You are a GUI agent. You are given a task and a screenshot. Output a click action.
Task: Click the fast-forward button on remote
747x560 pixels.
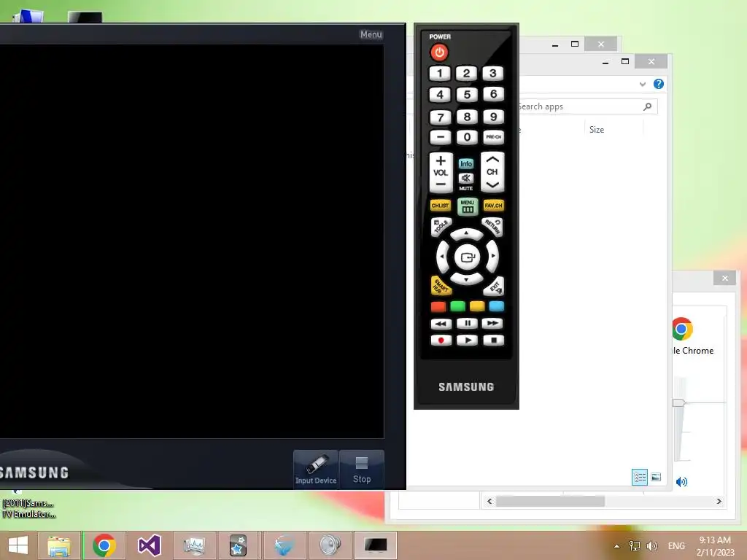[492, 323]
